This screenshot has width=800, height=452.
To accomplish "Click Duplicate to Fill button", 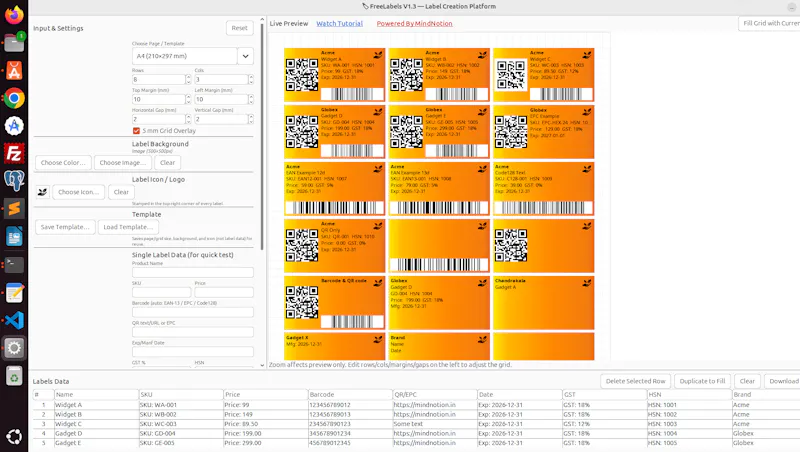I will tap(702, 381).
